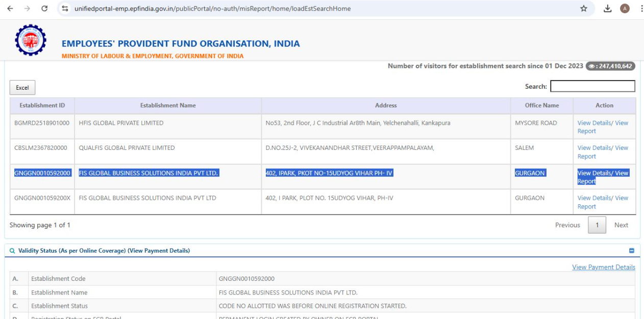Click View Payment Details link
644x319 pixels.
coord(604,267)
